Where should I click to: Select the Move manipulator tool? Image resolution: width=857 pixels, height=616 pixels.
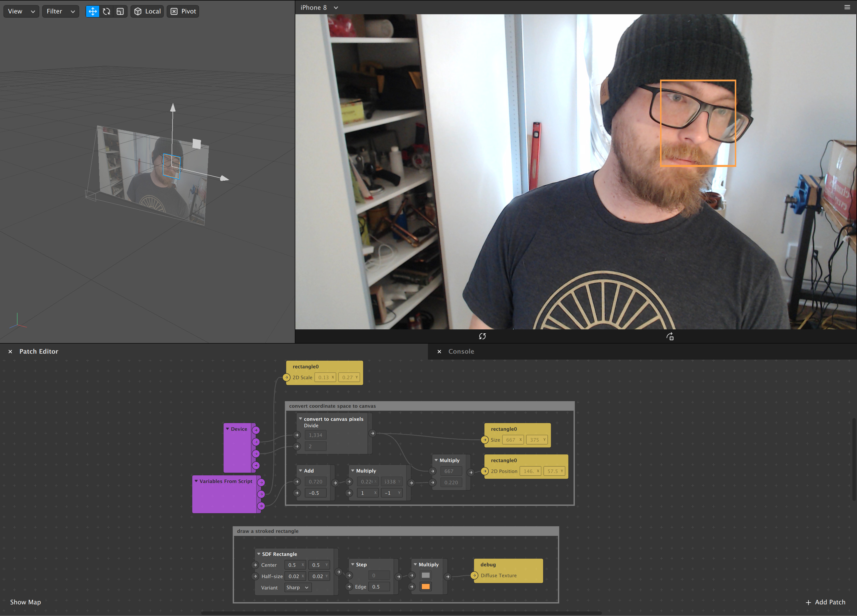point(93,11)
